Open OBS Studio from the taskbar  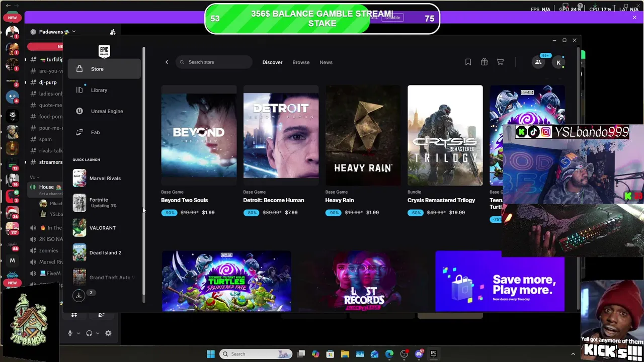click(x=404, y=354)
